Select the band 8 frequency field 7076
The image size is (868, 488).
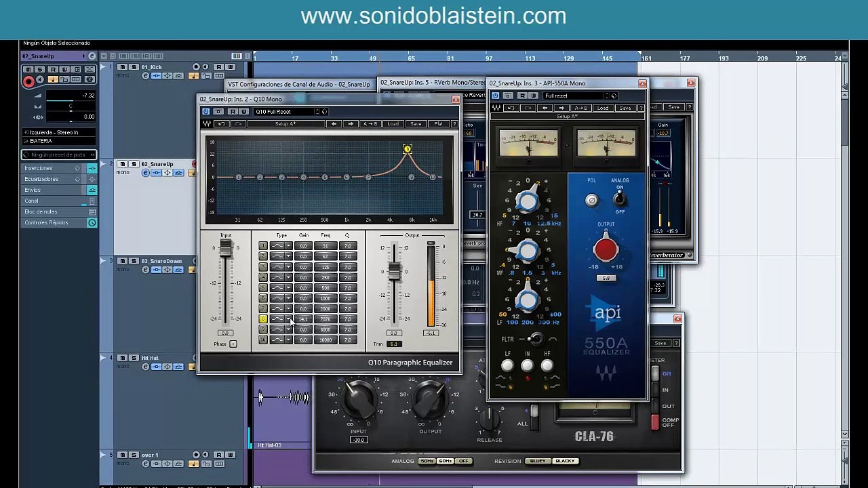click(x=325, y=319)
